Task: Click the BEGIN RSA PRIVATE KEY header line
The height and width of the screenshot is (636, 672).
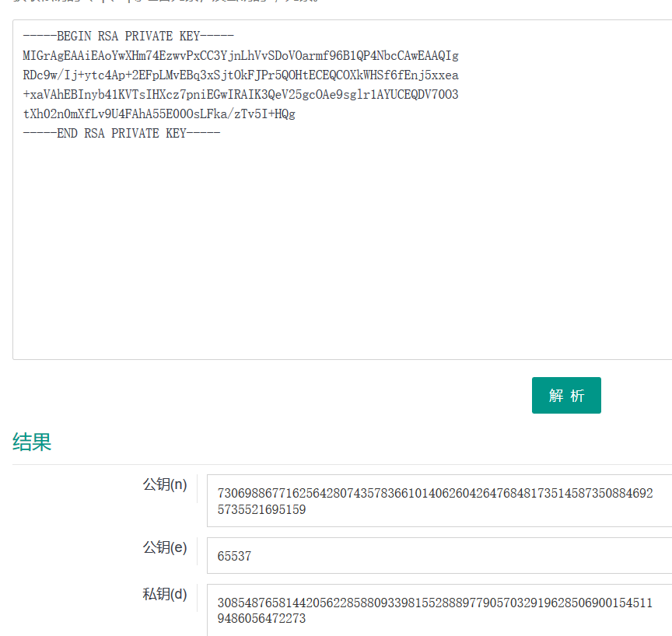Action: point(128,36)
